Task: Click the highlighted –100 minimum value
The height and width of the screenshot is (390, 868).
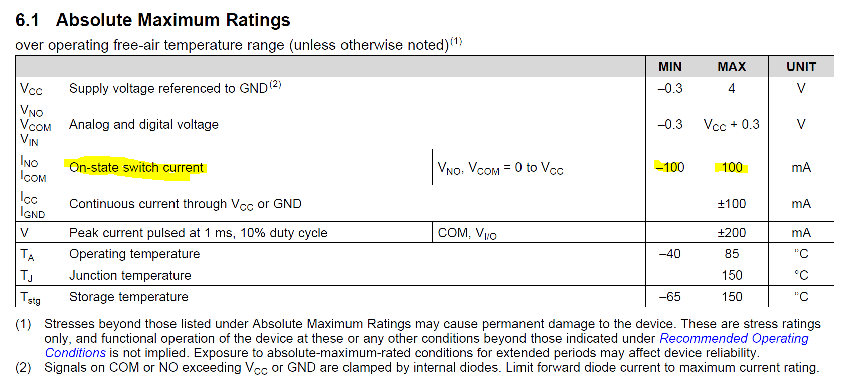Action: [x=670, y=167]
